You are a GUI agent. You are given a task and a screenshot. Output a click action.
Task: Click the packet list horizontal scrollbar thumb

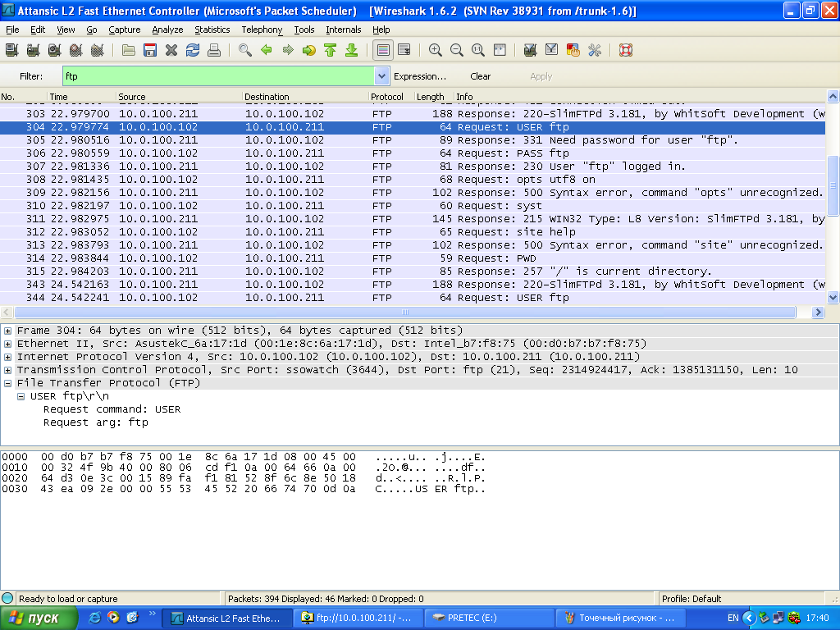point(405,312)
